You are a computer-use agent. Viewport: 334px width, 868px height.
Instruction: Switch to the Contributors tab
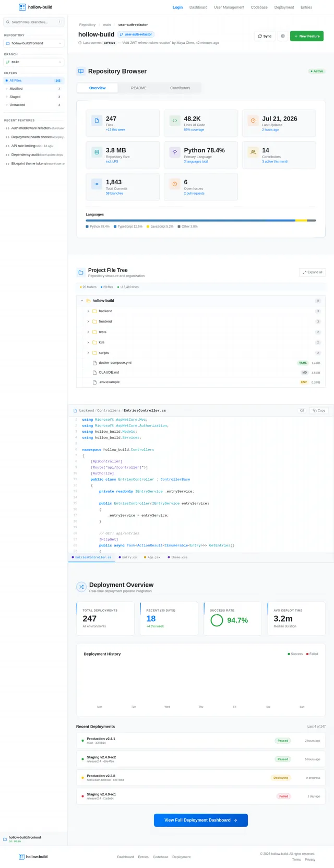(x=180, y=88)
